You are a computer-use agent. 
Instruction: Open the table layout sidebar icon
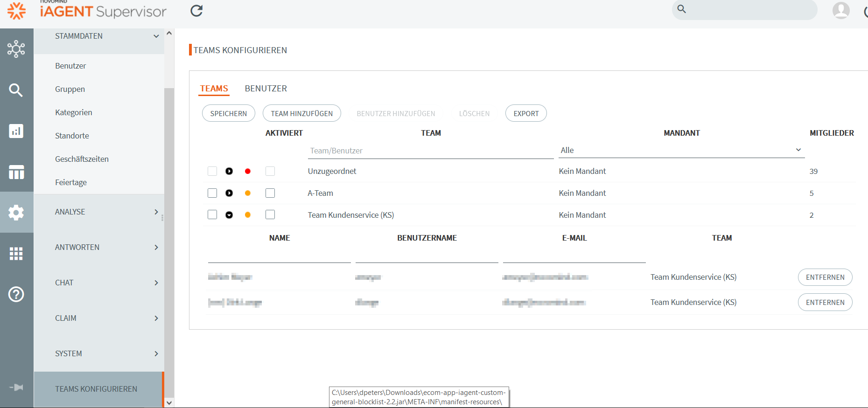[16, 172]
